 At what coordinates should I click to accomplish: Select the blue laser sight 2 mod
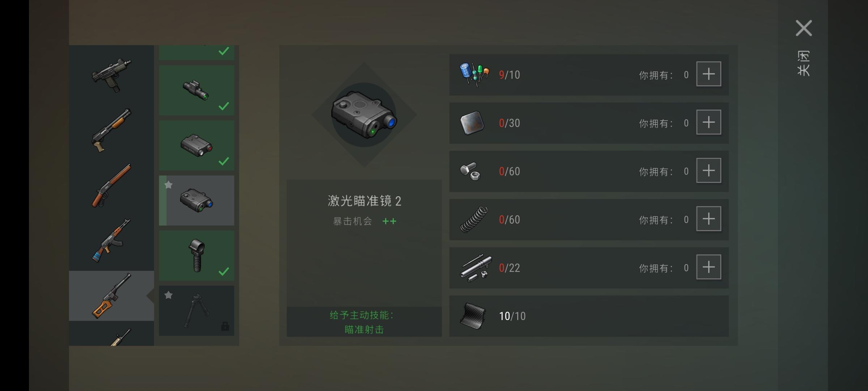[x=197, y=201]
